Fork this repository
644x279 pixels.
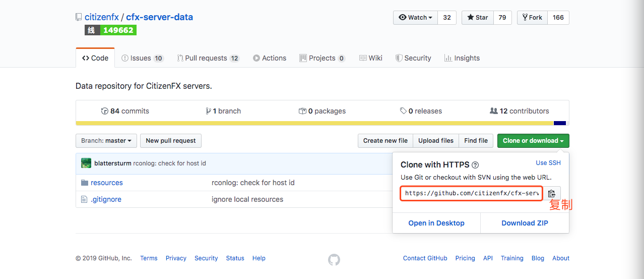pos(532,18)
